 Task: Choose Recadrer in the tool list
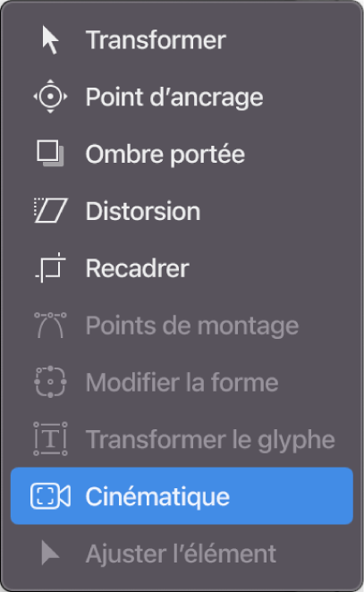coord(138,268)
